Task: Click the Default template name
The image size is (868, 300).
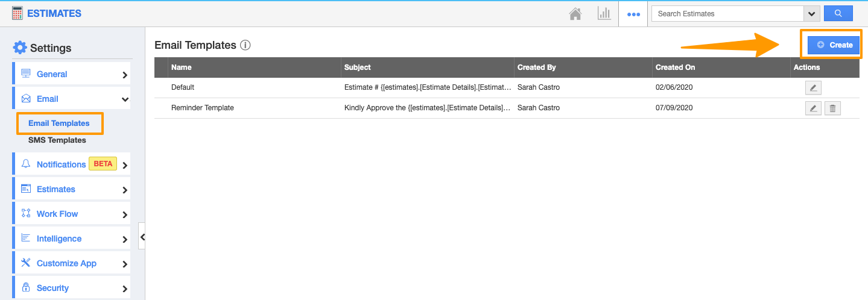Action: click(x=183, y=87)
